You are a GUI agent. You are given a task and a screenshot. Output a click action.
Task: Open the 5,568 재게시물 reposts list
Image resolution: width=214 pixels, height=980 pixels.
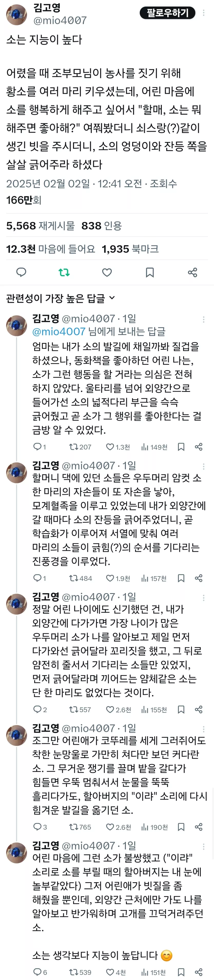(x=40, y=226)
